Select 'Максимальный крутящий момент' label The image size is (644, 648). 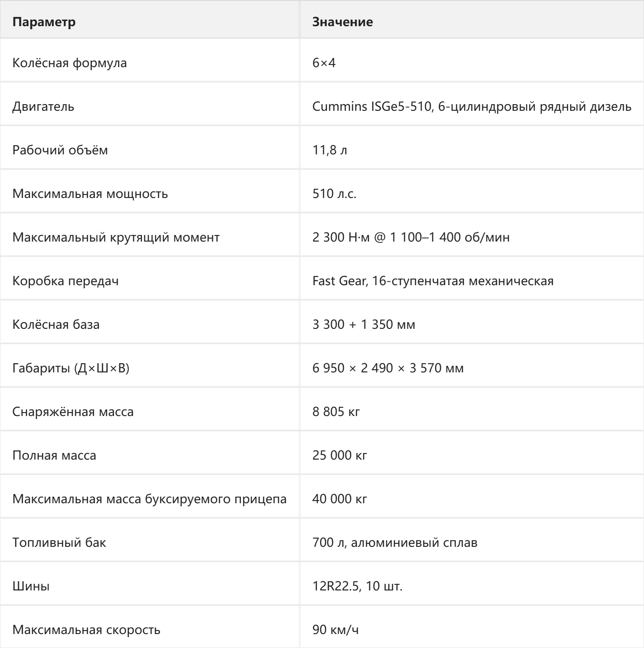(x=116, y=237)
